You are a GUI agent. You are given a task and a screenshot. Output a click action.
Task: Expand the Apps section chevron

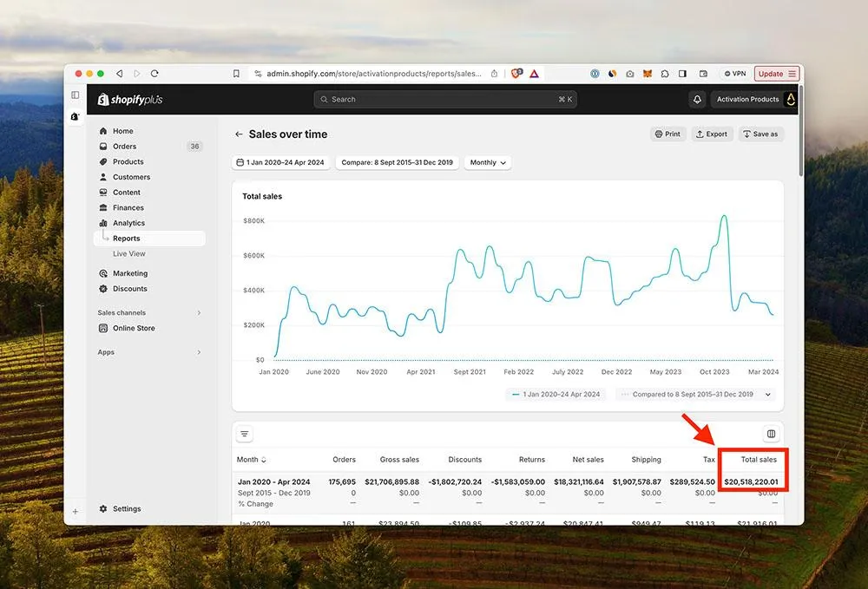[199, 352]
